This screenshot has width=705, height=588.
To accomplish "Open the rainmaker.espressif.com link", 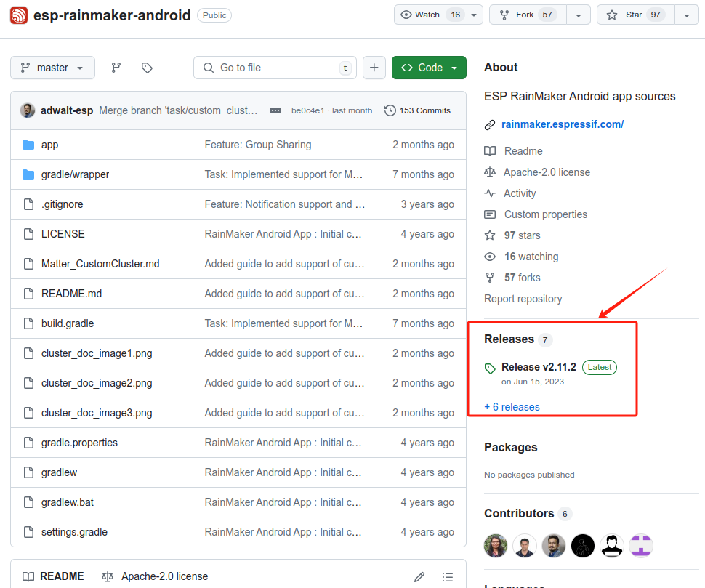I will click(563, 124).
